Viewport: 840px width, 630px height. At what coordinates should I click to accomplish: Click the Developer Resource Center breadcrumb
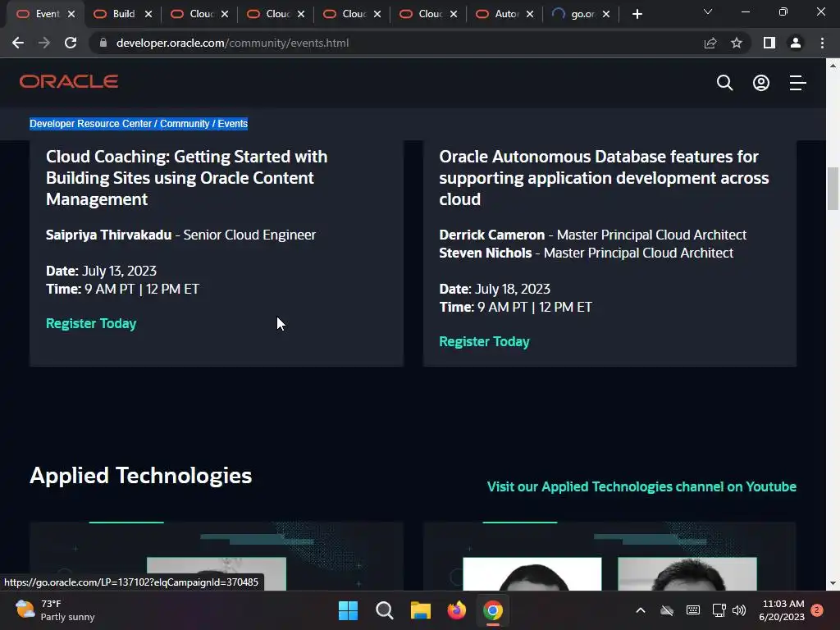90,124
